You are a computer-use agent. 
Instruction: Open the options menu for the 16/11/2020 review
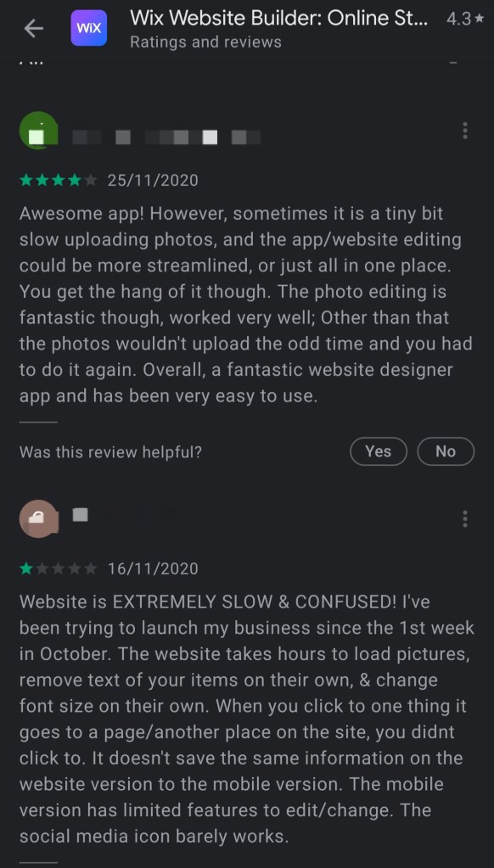464,518
